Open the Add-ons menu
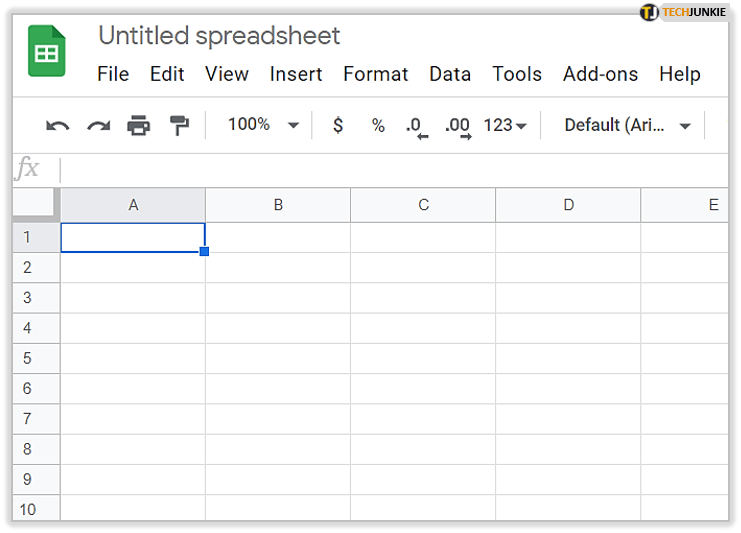 pyautogui.click(x=597, y=74)
